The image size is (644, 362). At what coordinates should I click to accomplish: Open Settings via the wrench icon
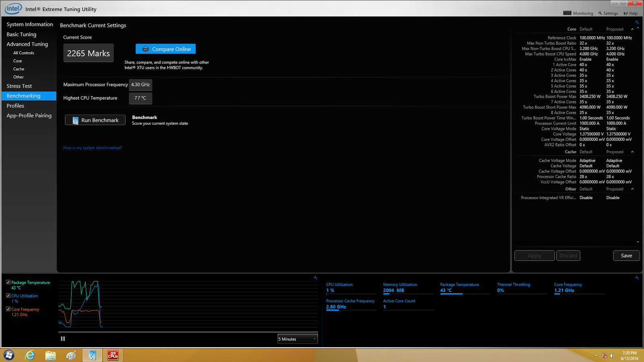tap(600, 13)
